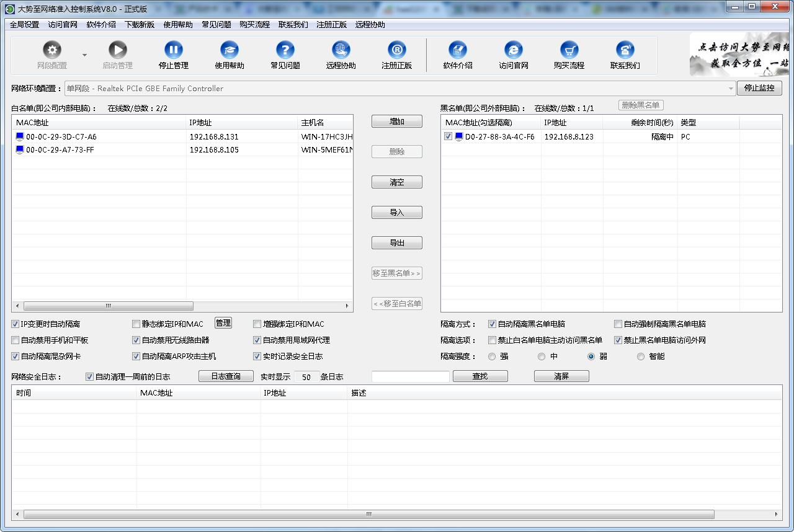Click the log search text field
The width and height of the screenshot is (794, 532).
[411, 376]
